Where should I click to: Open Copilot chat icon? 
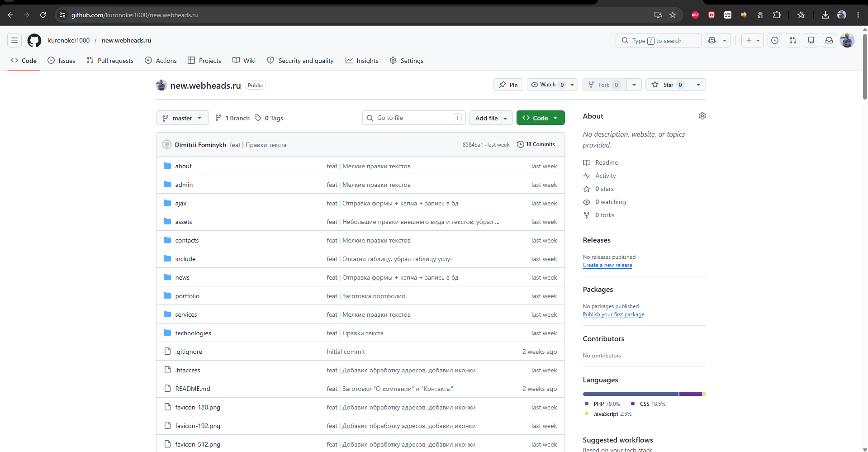tap(712, 40)
